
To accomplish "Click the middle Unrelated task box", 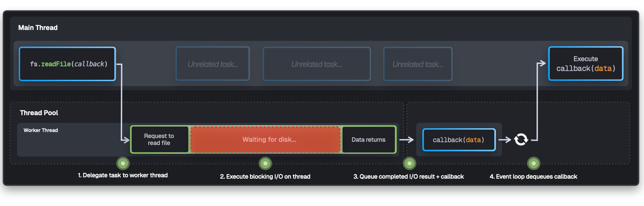I will coord(317,64).
